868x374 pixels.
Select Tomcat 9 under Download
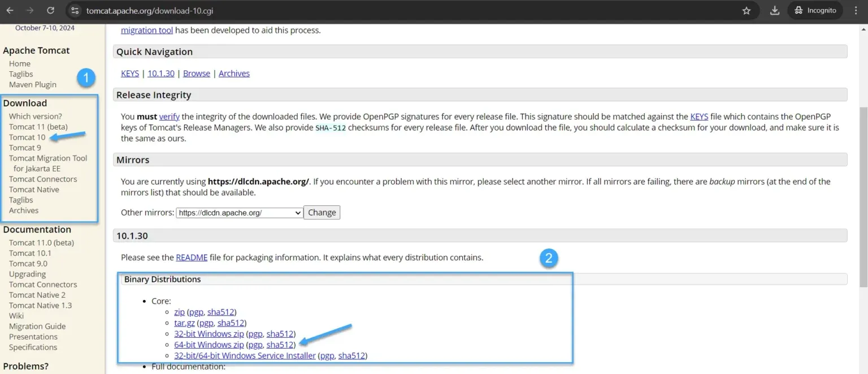pyautogui.click(x=25, y=148)
